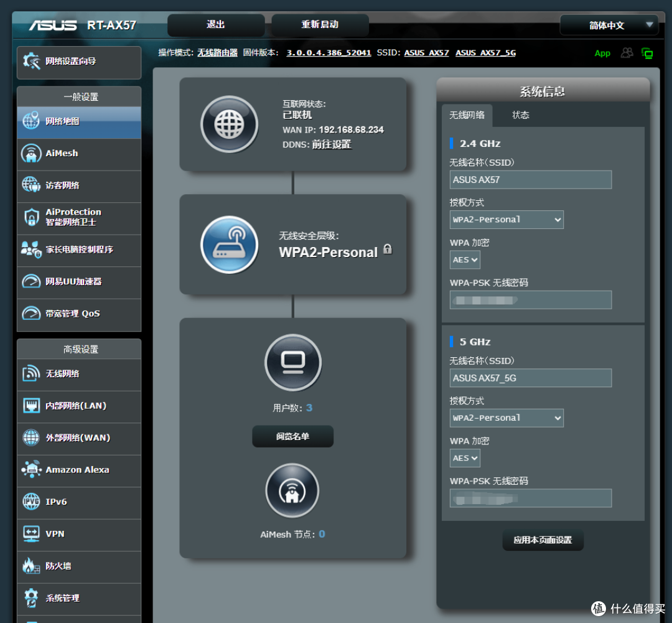Open 2.4 GHz 授权方式 WPA2-Personal dropdown
672x623 pixels.
click(506, 220)
